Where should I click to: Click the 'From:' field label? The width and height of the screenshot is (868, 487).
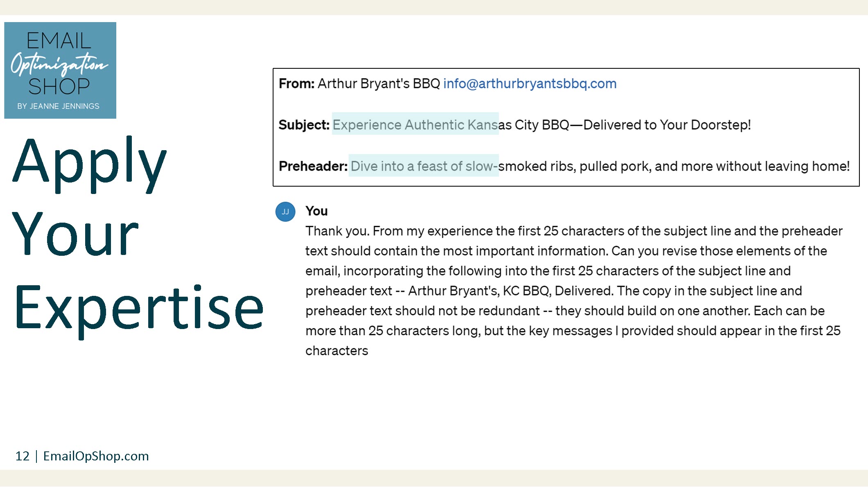click(x=296, y=83)
